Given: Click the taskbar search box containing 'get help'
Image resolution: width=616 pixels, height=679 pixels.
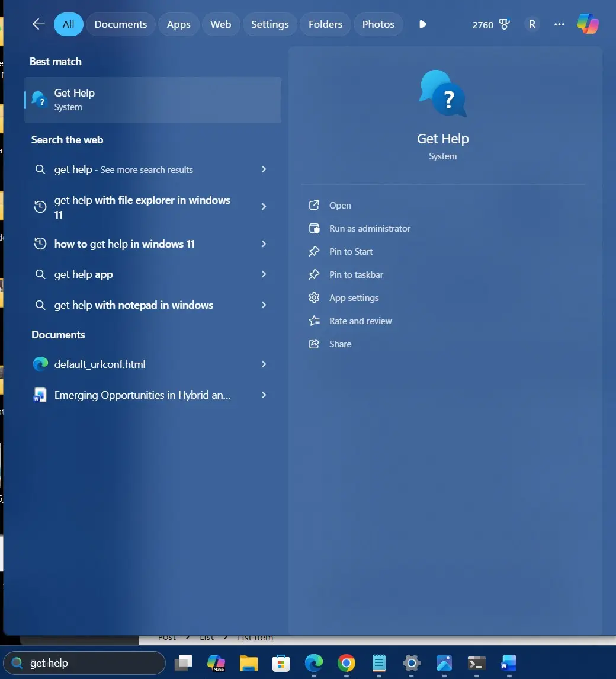Looking at the screenshot, I should click(x=85, y=663).
